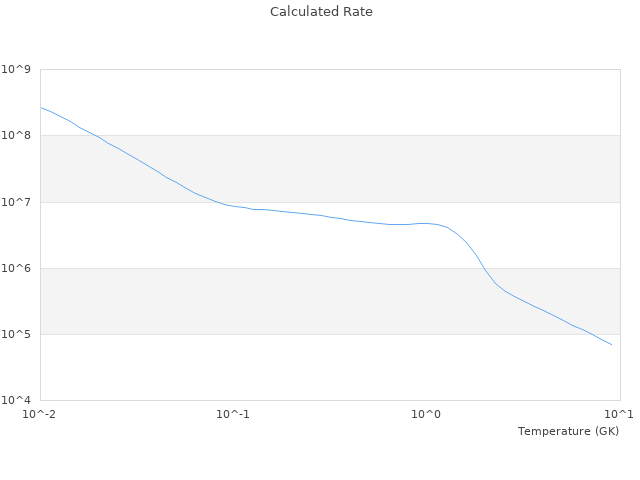640x480 pixels.
Task: Click the blue curve directly above the 10^0 tick
Action: (426, 223)
